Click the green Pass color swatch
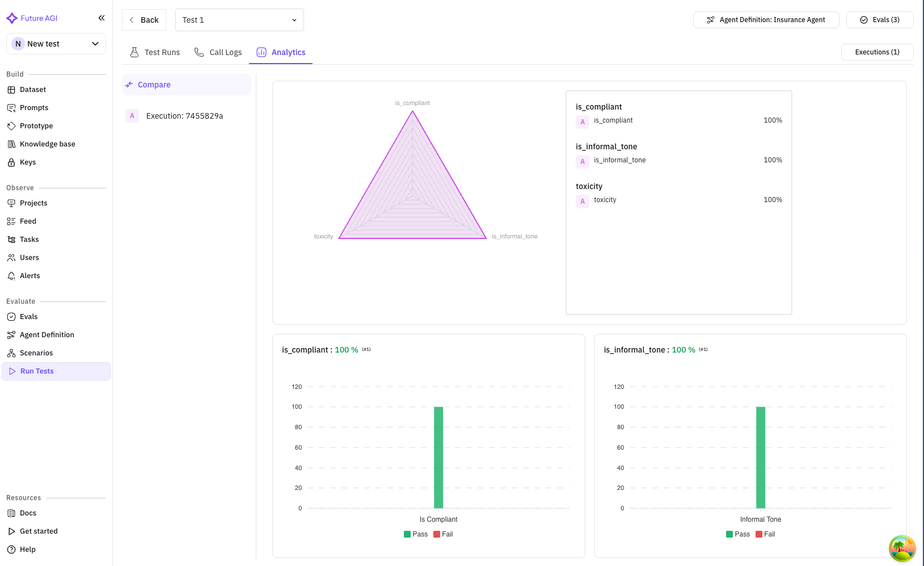924x566 pixels. pyautogui.click(x=406, y=534)
